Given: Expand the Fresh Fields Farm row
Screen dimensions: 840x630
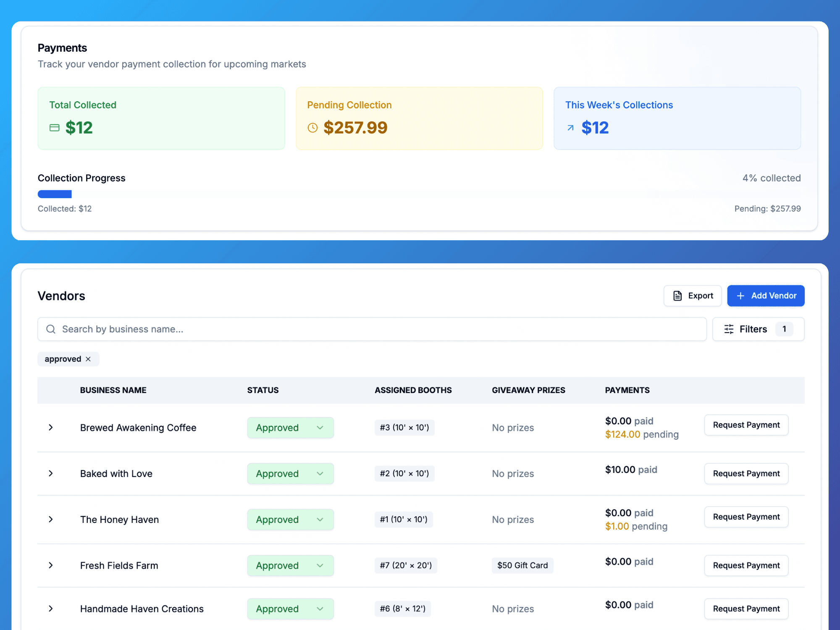Looking at the screenshot, I should (x=51, y=565).
